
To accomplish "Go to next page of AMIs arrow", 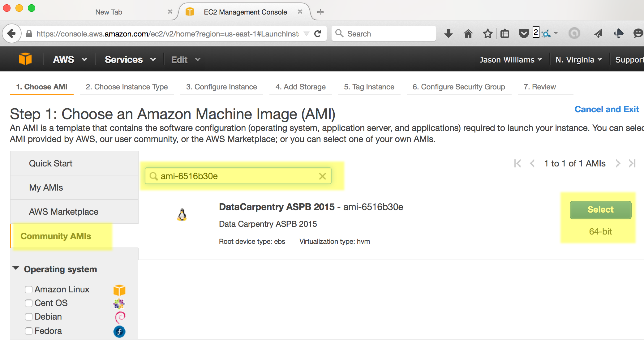I will click(x=618, y=163).
